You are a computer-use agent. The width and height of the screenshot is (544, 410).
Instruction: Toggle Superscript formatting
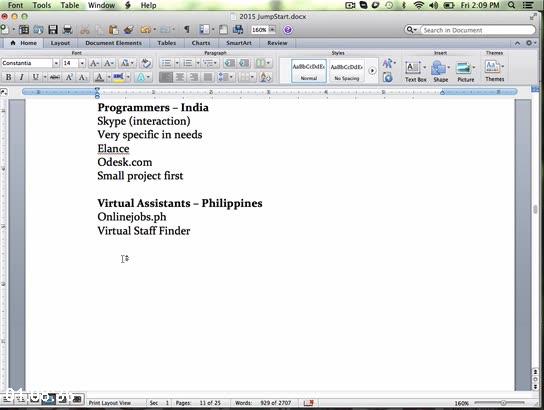[x=69, y=77]
